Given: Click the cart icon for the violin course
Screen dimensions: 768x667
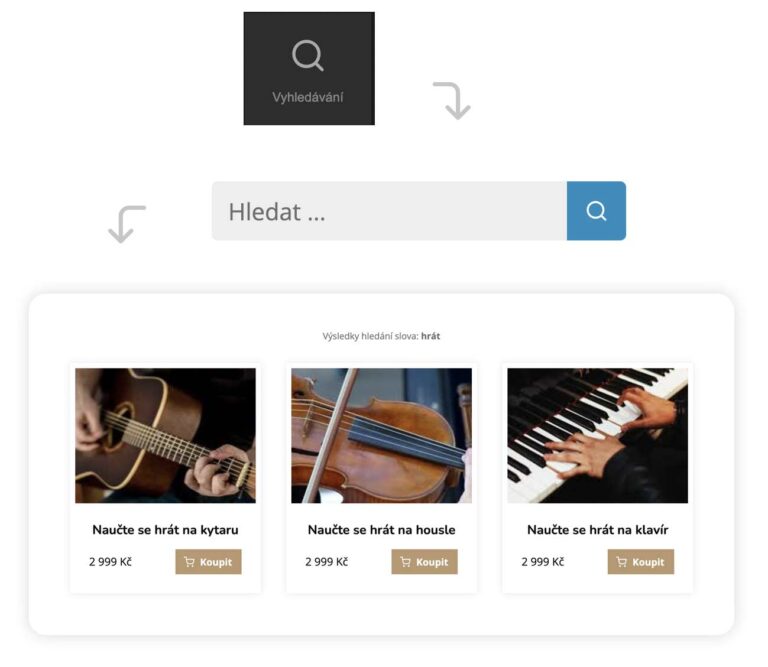Looking at the screenshot, I should click(x=405, y=562).
